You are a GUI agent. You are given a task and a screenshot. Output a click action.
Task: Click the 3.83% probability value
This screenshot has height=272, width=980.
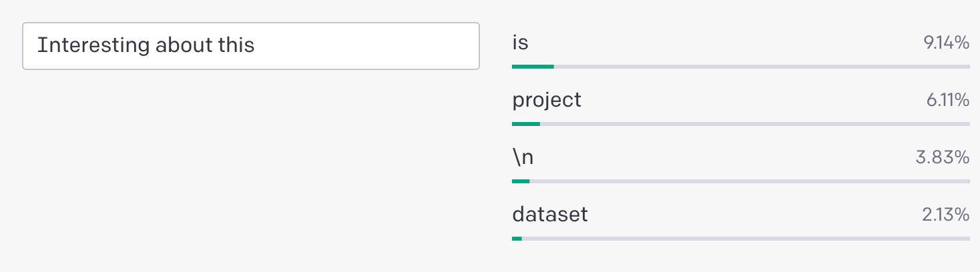coord(943,158)
